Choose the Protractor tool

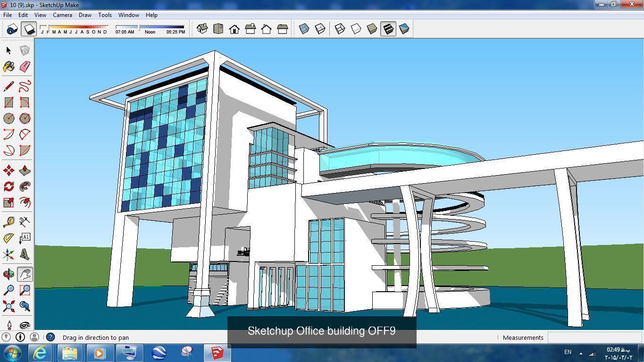tap(8, 238)
